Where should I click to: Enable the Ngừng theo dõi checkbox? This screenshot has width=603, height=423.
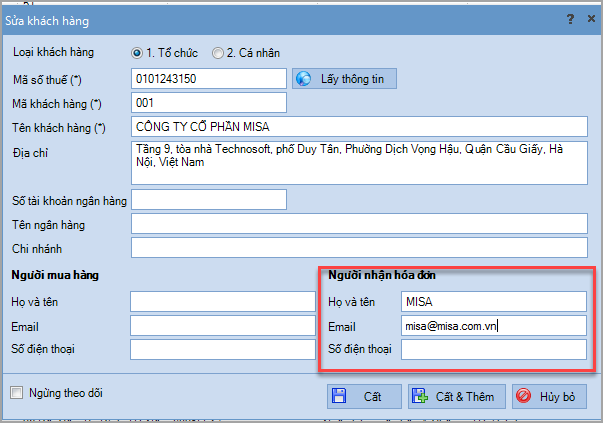(x=16, y=393)
